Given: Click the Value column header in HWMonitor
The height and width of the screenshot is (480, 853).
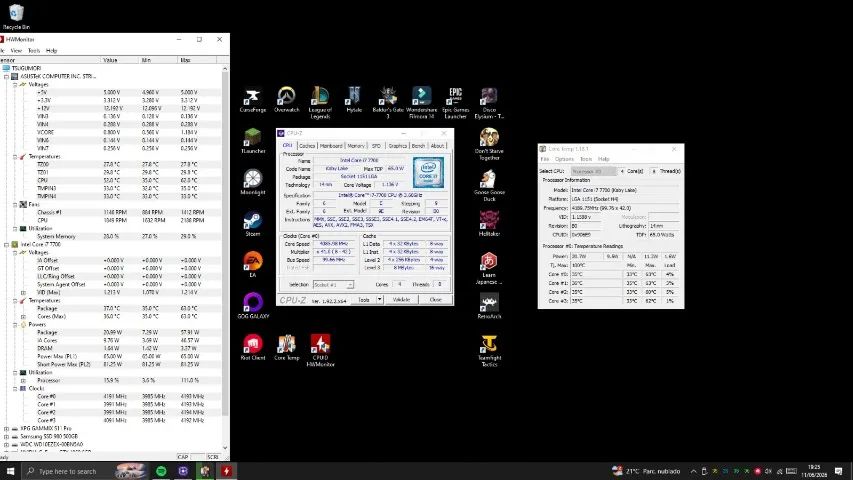Looking at the screenshot, I should point(120,60).
